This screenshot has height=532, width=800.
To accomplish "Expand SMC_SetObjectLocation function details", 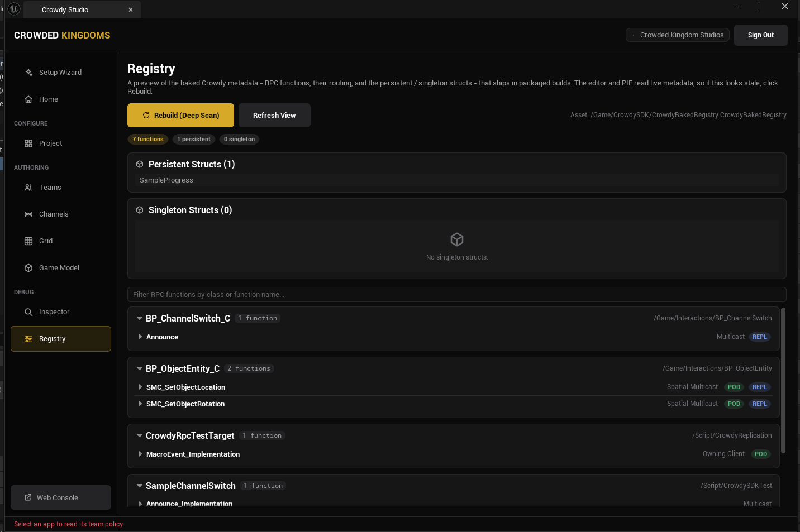I will tap(140, 387).
